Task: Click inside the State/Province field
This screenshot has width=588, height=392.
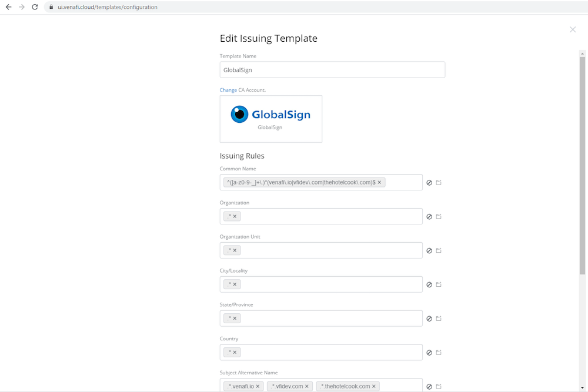Action: (321, 318)
